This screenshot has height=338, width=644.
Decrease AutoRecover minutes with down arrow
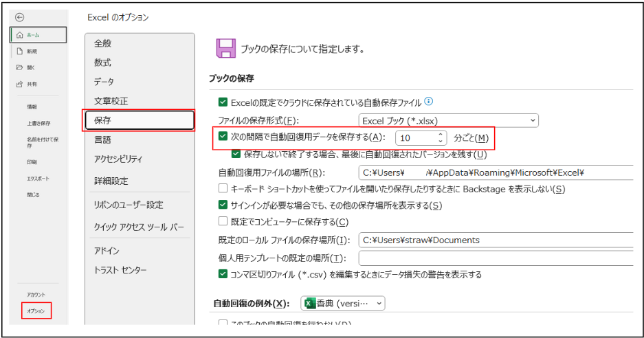441,142
